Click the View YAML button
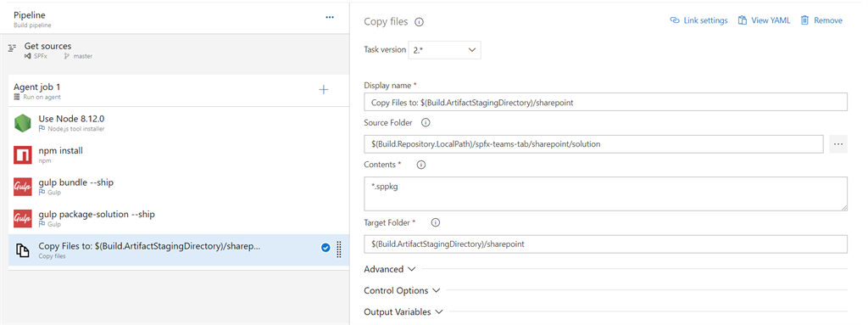868x325 pixels. [x=764, y=20]
